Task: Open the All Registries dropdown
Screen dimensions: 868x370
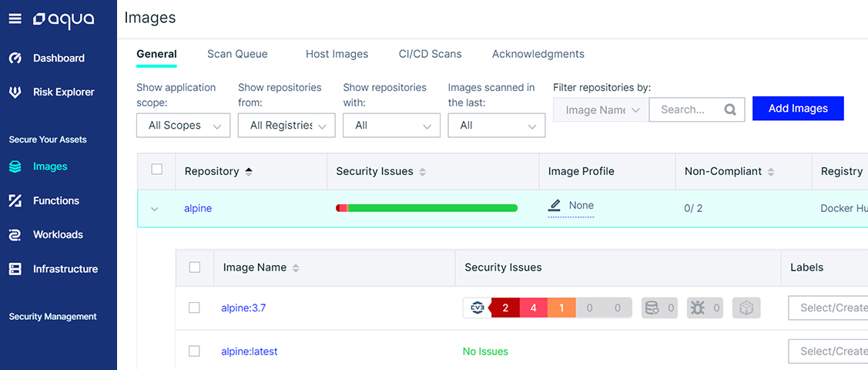Action: [x=287, y=126]
